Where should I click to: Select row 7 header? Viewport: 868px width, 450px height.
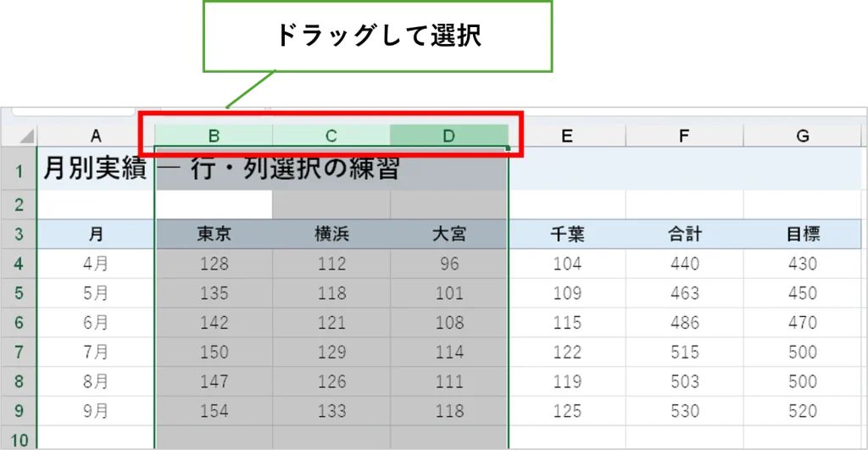pyautogui.click(x=19, y=352)
